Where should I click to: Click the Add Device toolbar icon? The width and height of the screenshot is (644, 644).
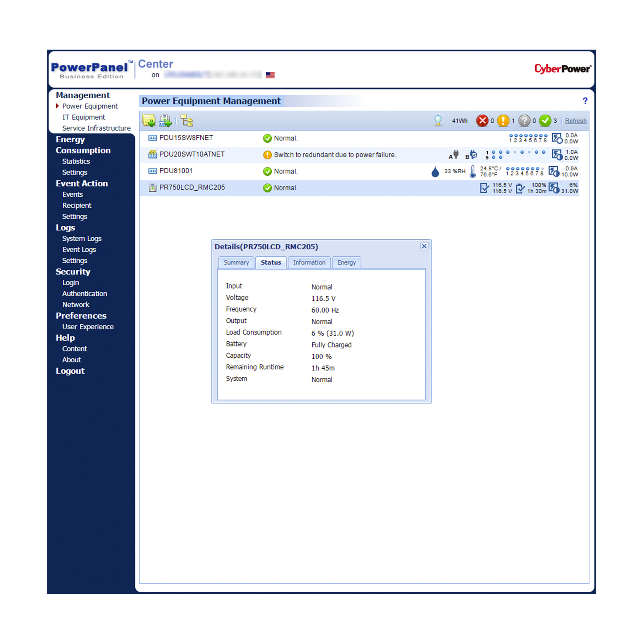[x=165, y=121]
